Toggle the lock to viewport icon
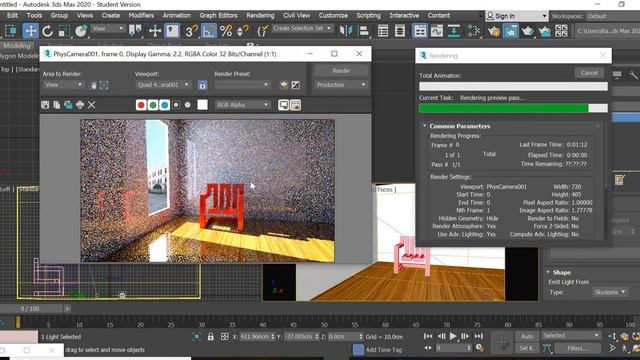The image size is (640, 360). click(x=202, y=85)
